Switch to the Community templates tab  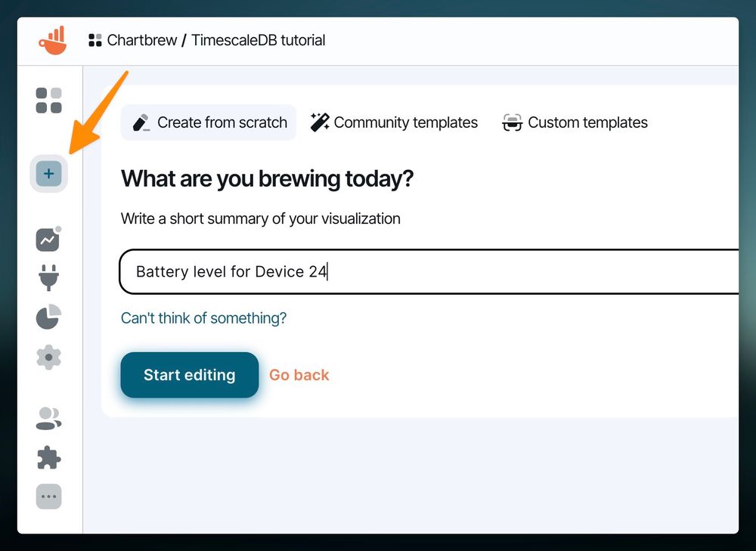pyautogui.click(x=405, y=122)
